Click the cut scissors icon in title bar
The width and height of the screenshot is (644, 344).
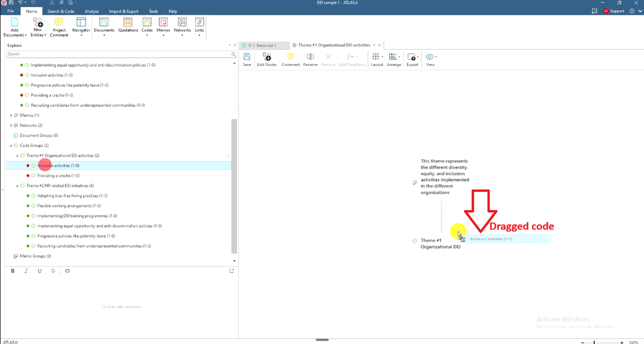pos(52,3)
